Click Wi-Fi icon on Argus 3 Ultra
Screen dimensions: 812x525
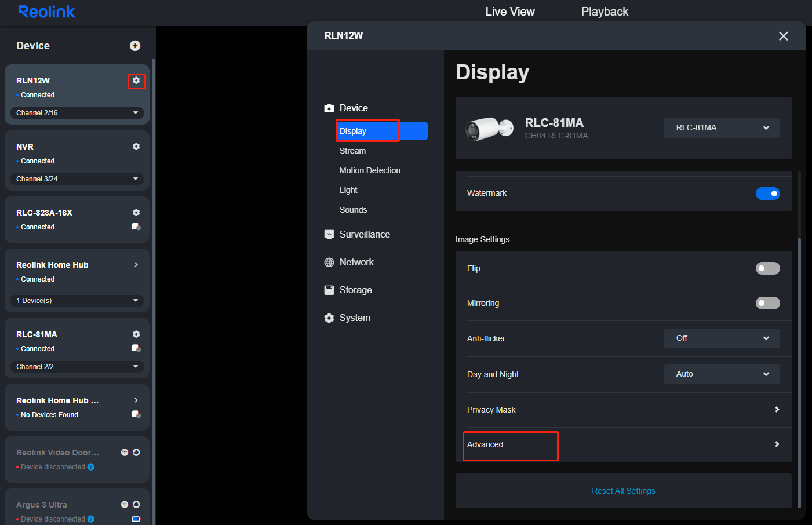[125, 505]
